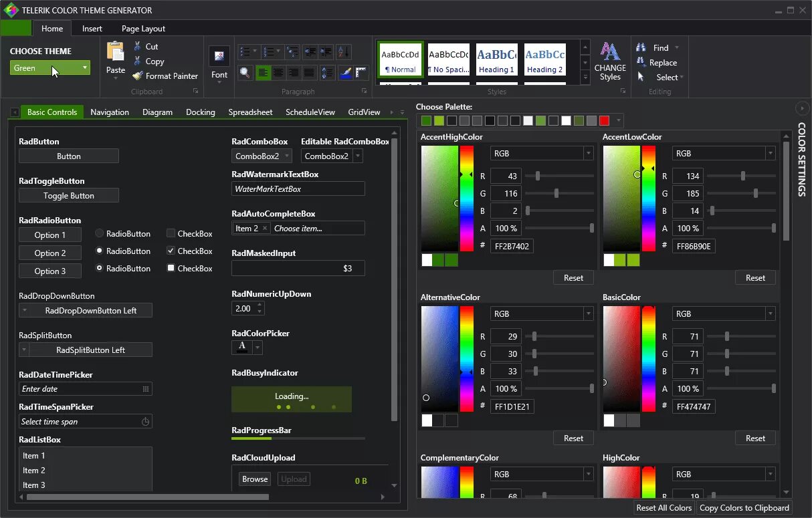Open AccentHighColor RGB mode dropdown
The height and width of the screenshot is (518, 812).
point(588,153)
